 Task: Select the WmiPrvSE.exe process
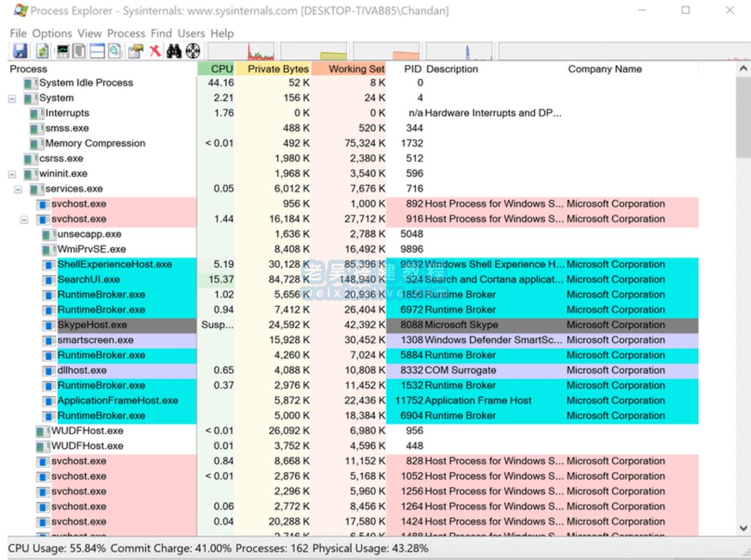[x=353, y=249]
